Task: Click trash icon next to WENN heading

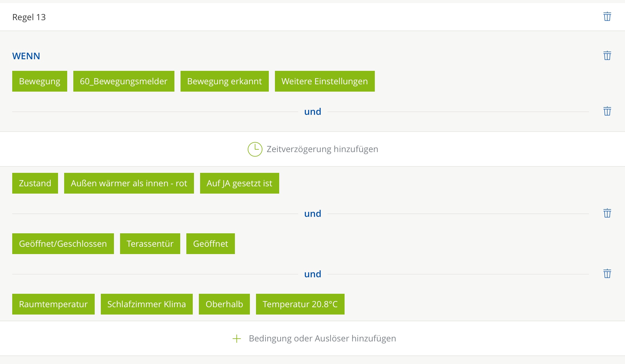Action: [607, 56]
